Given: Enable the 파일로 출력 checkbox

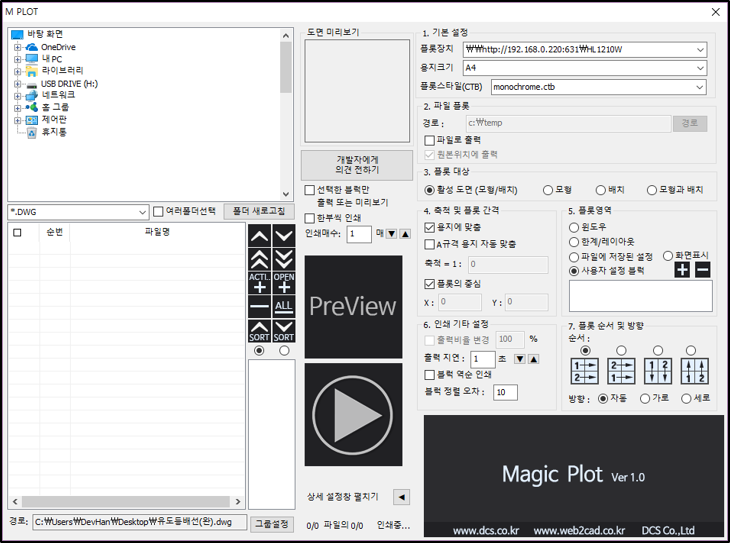Looking at the screenshot, I should (430, 141).
